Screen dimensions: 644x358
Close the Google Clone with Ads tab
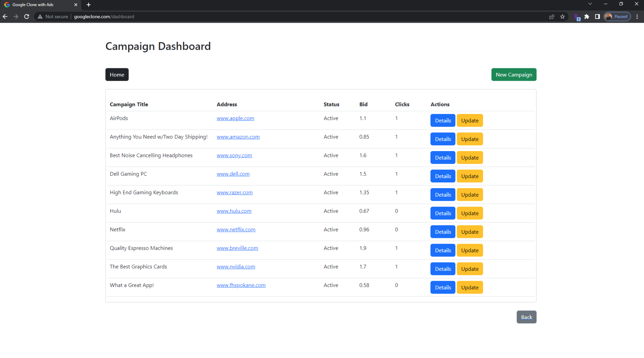click(x=76, y=5)
